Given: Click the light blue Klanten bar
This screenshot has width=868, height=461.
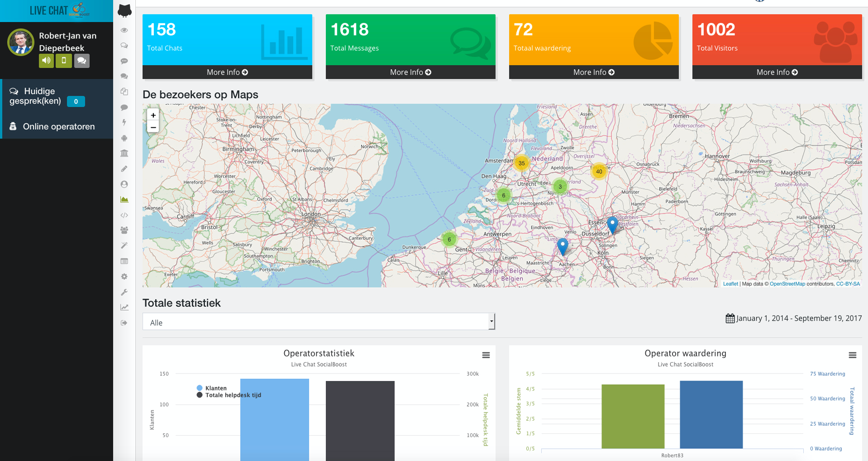Looking at the screenshot, I should (x=275, y=420).
